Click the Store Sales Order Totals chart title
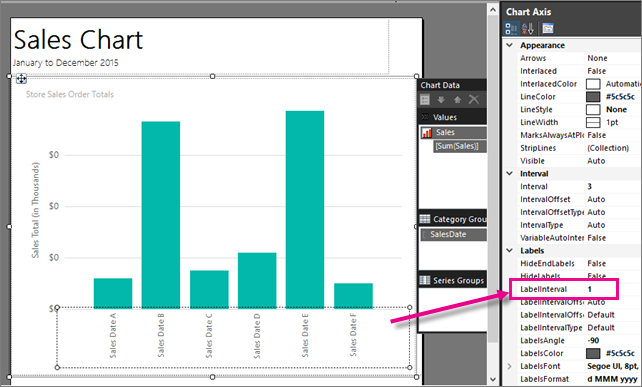642x387 pixels. click(70, 94)
